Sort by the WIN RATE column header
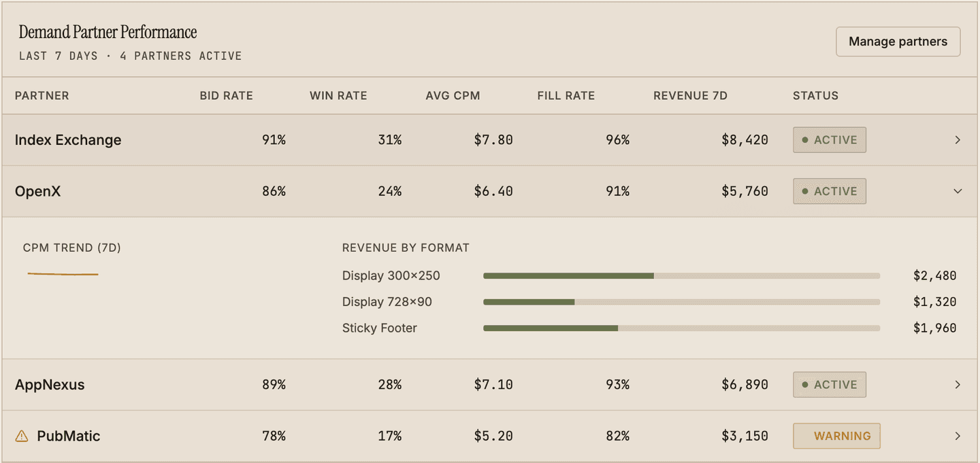The width and height of the screenshot is (980, 463). pyautogui.click(x=338, y=96)
